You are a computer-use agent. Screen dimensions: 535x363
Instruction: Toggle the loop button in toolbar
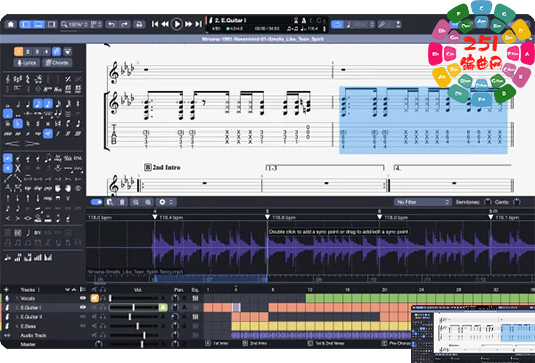click(x=337, y=24)
